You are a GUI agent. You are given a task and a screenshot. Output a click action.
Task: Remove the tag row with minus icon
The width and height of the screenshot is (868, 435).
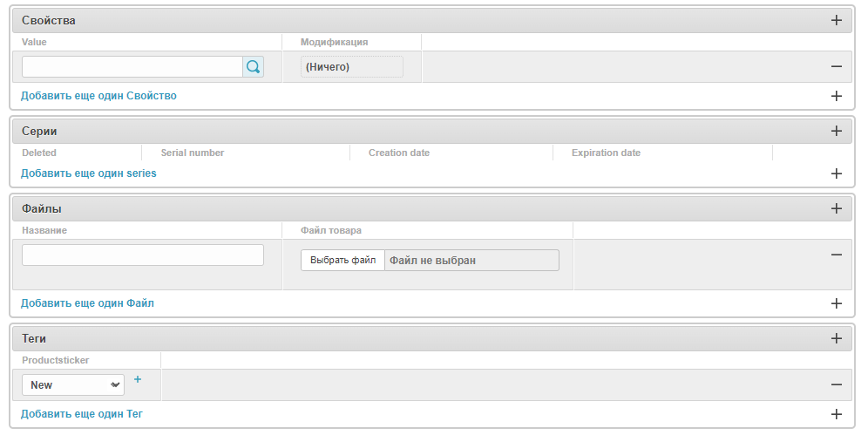point(837,384)
